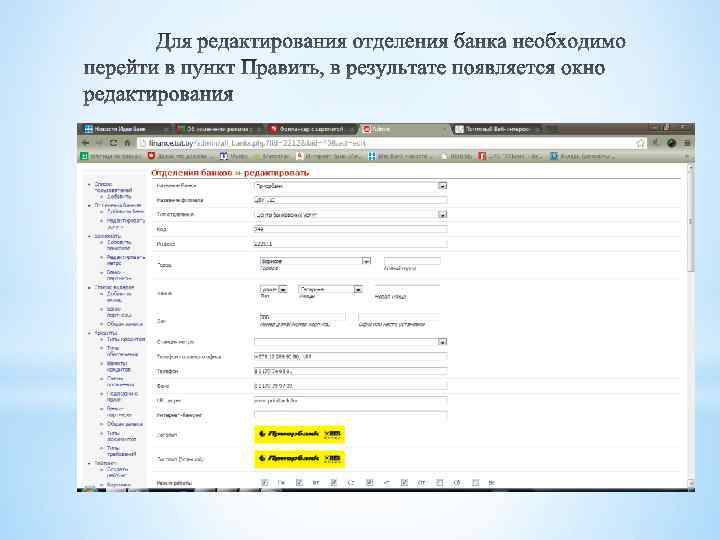Reload the page with the refresh icon
The image size is (720, 540).
pyautogui.click(x=113, y=143)
